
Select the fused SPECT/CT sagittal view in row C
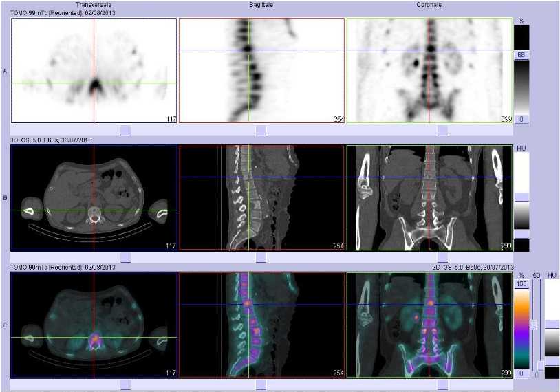tap(261, 325)
